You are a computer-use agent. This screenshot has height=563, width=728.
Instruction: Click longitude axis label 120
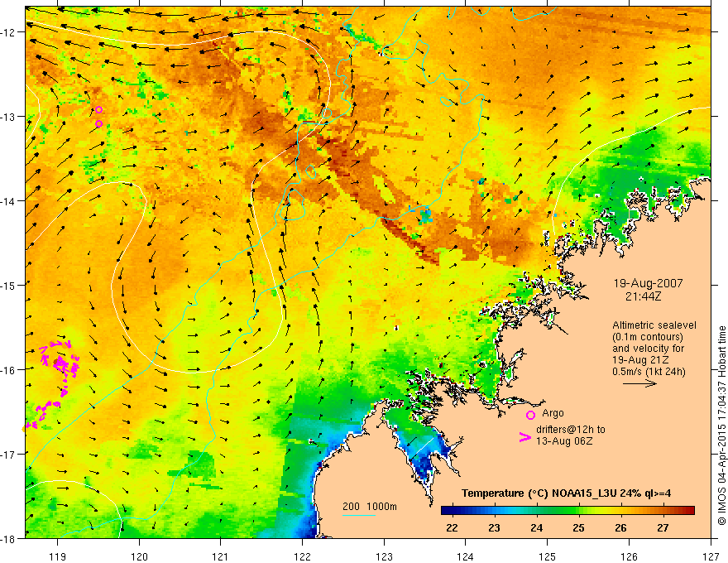tap(139, 556)
